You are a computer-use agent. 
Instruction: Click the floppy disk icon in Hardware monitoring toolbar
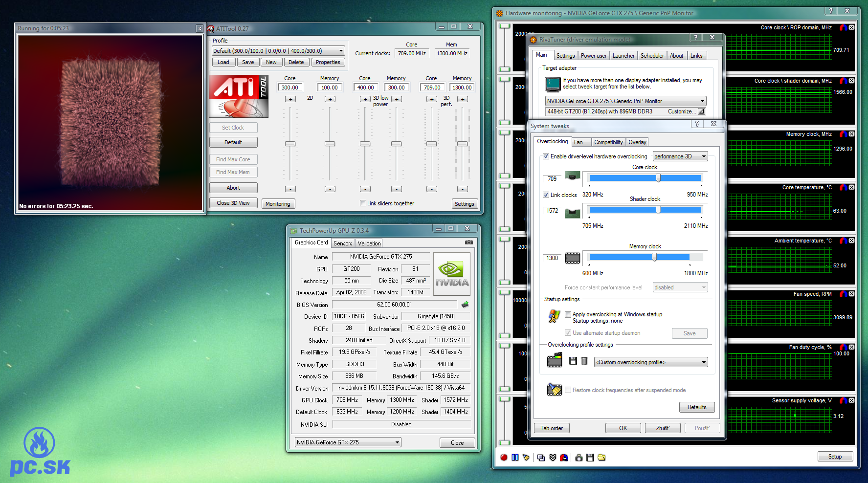pyautogui.click(x=590, y=458)
